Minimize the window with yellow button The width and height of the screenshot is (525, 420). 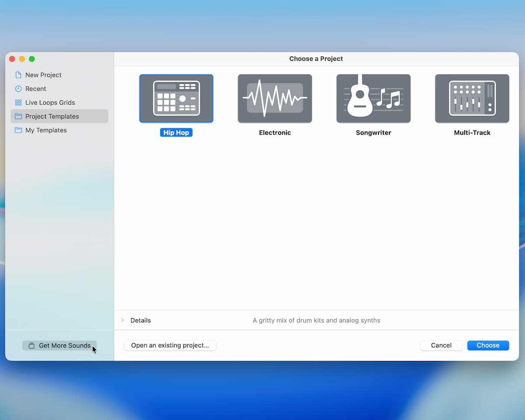[22, 59]
